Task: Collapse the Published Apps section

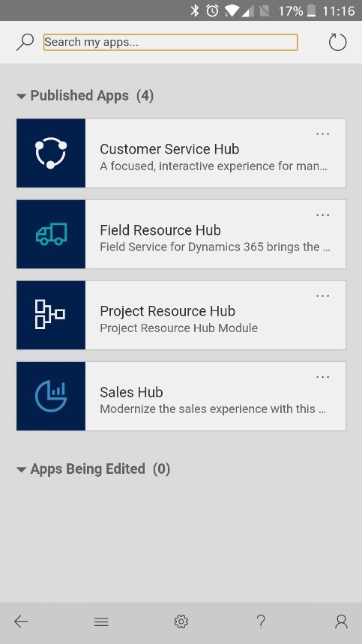Action: tap(21, 96)
